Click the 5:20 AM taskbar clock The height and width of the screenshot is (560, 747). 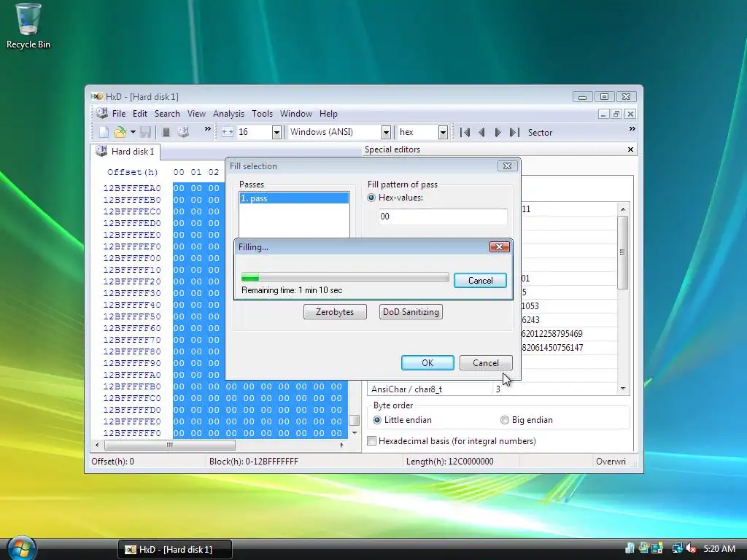pyautogui.click(x=719, y=548)
